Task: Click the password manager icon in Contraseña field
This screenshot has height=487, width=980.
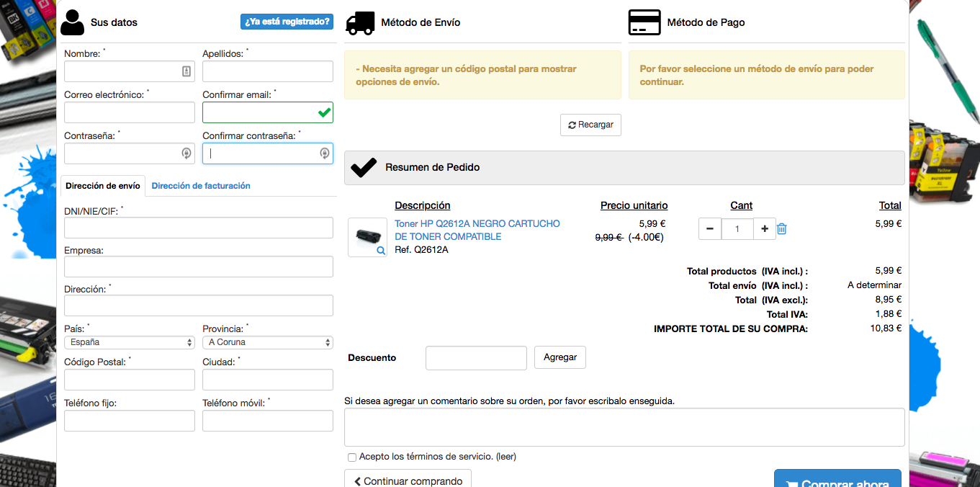Action: tap(186, 153)
